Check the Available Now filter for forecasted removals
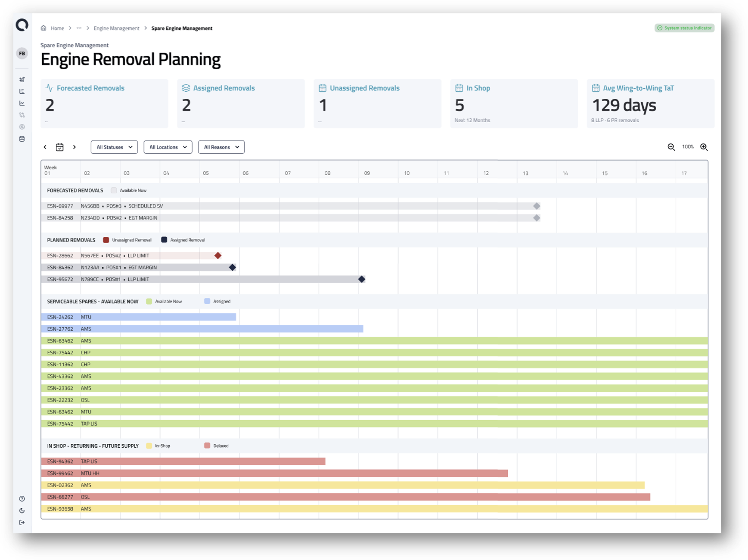This screenshot has height=560, width=748. [114, 190]
